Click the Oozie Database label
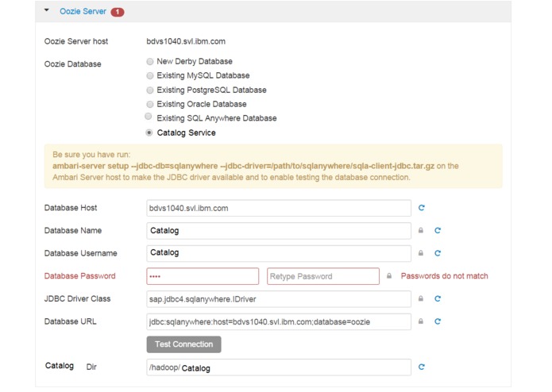Viewport: 552px width, 392px height. point(73,64)
